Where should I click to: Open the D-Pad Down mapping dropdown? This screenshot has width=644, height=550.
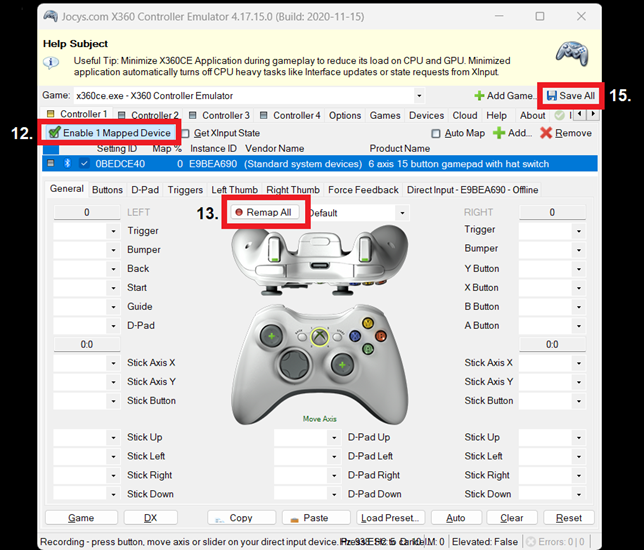point(334,495)
